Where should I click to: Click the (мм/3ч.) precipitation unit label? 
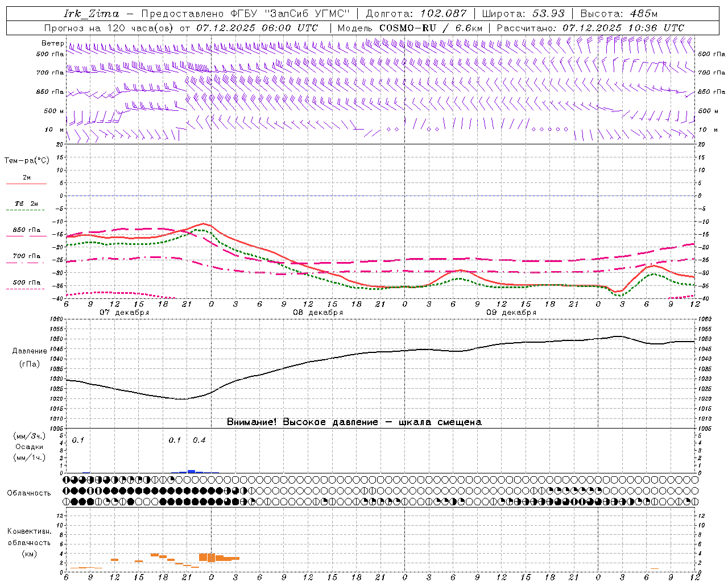29,436
